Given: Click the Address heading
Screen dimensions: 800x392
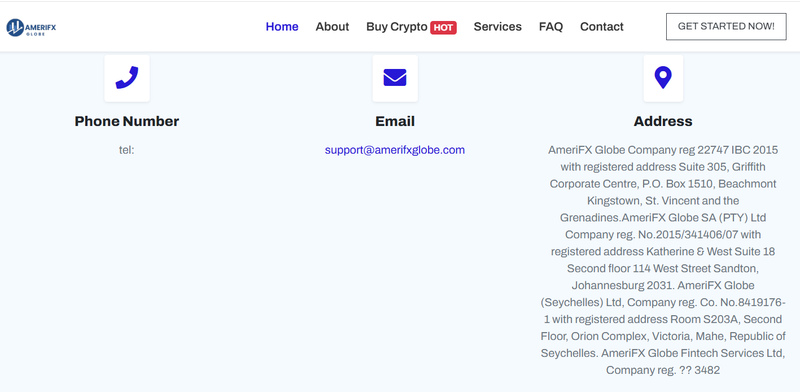Looking at the screenshot, I should (663, 121).
